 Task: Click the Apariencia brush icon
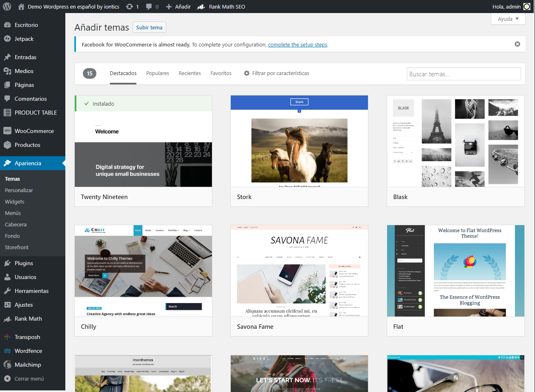7,163
